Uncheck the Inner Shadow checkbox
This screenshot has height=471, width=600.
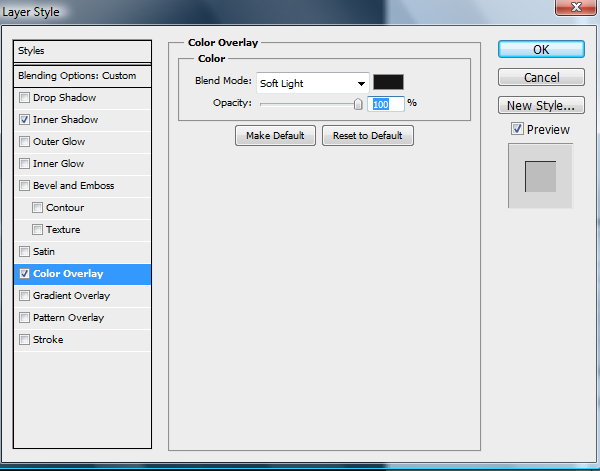(x=24, y=120)
